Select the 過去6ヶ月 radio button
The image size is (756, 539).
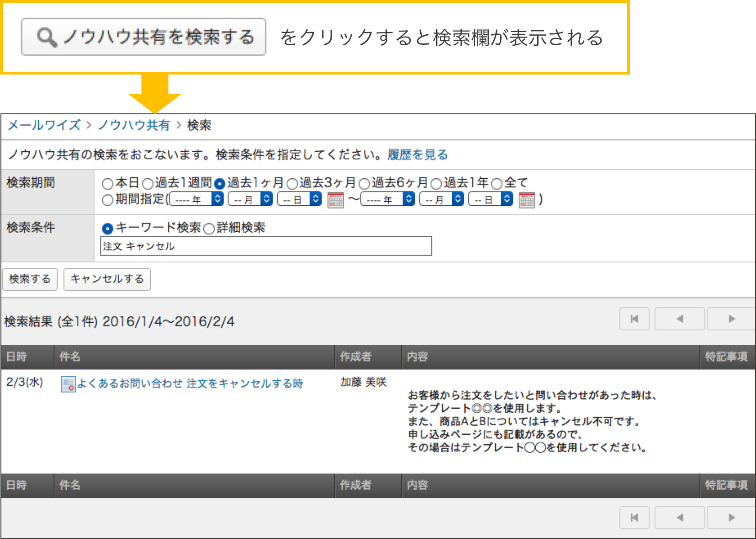[x=364, y=184]
